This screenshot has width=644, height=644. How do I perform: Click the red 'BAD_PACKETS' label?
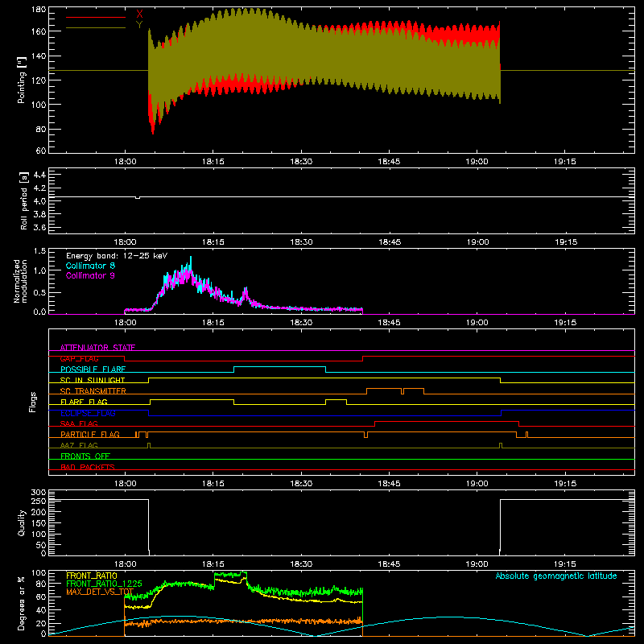(88, 467)
